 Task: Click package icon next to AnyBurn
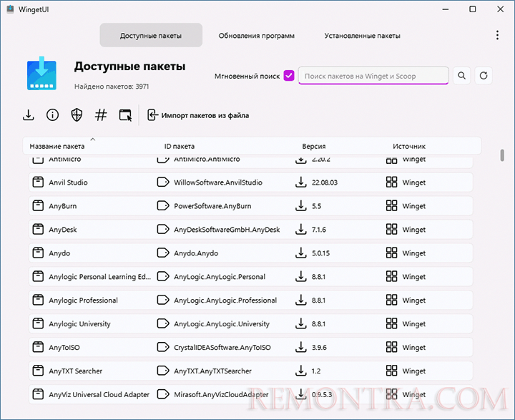(38, 206)
